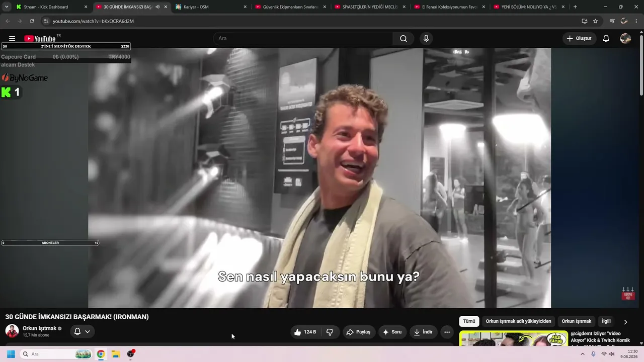Switch to YENİ BÖLÜM: NOLUYO YA tab

[x=529, y=7]
